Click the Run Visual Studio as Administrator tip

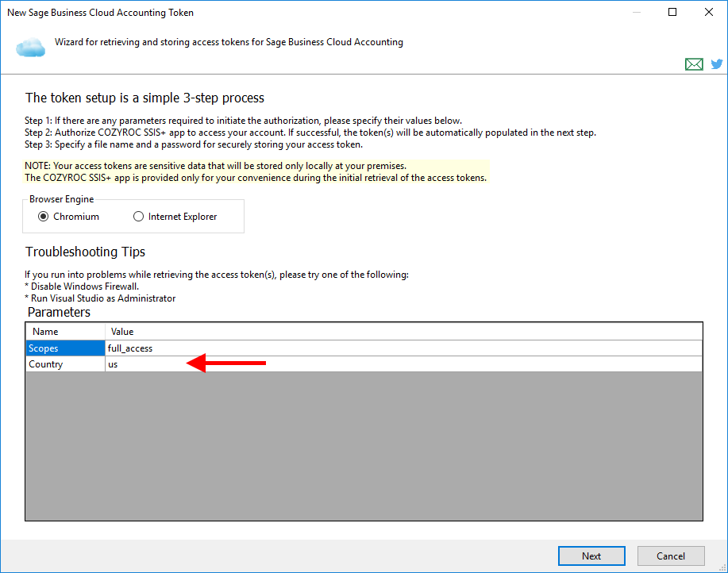click(x=100, y=298)
